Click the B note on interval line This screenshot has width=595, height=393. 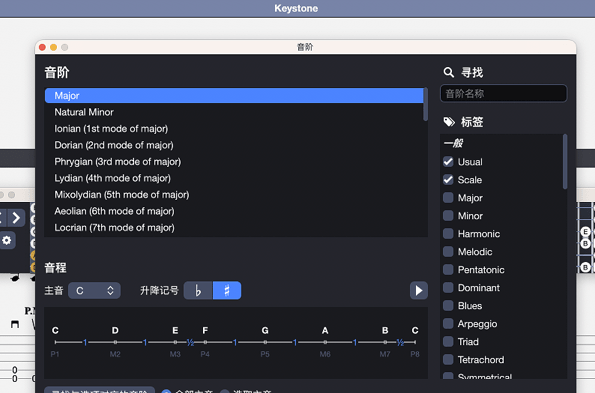tap(385, 331)
